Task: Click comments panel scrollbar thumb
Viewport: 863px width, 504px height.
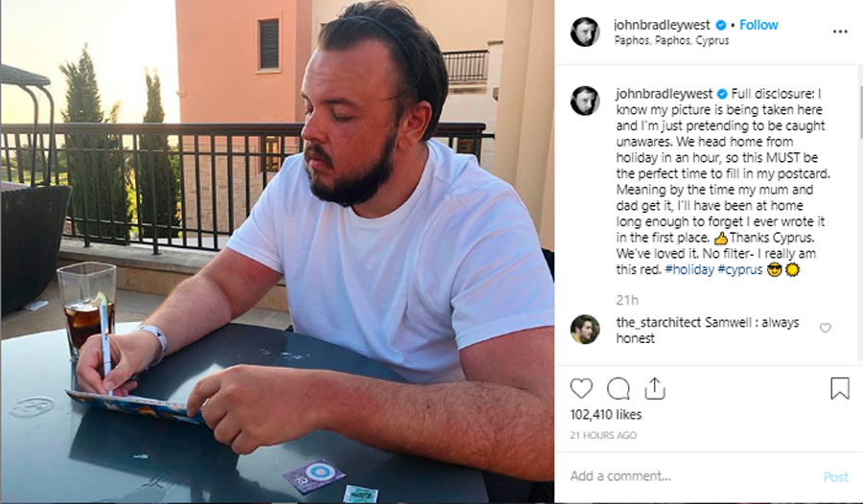Action: tap(860, 112)
